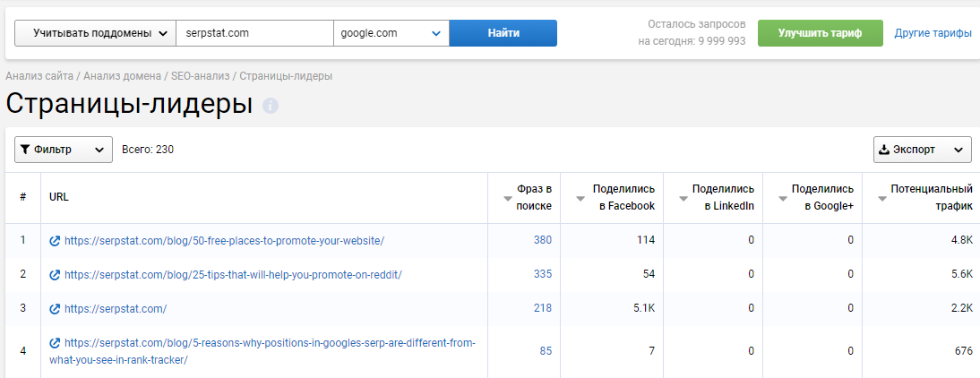Open 5-reasons-why-positions URL link

click(262, 351)
